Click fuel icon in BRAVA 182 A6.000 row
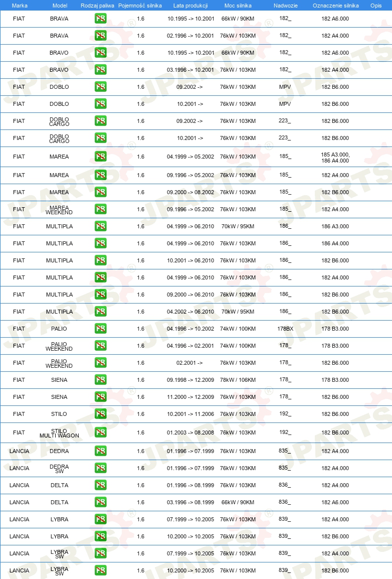The image size is (392, 579). [x=100, y=19]
